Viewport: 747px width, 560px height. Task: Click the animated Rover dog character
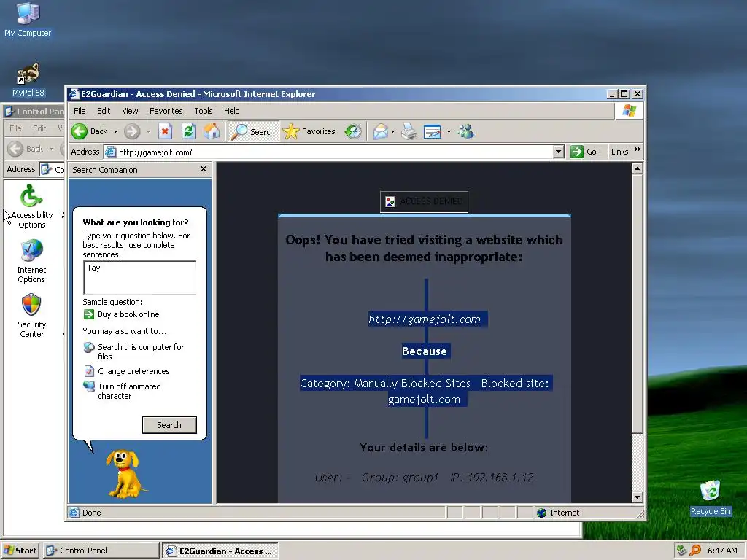click(125, 474)
